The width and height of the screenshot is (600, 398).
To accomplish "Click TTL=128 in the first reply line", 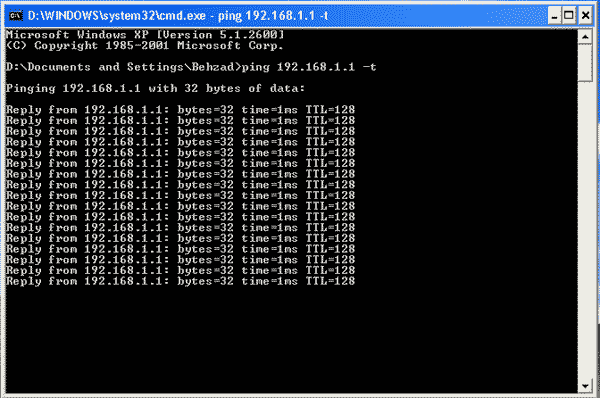I will pos(330,110).
